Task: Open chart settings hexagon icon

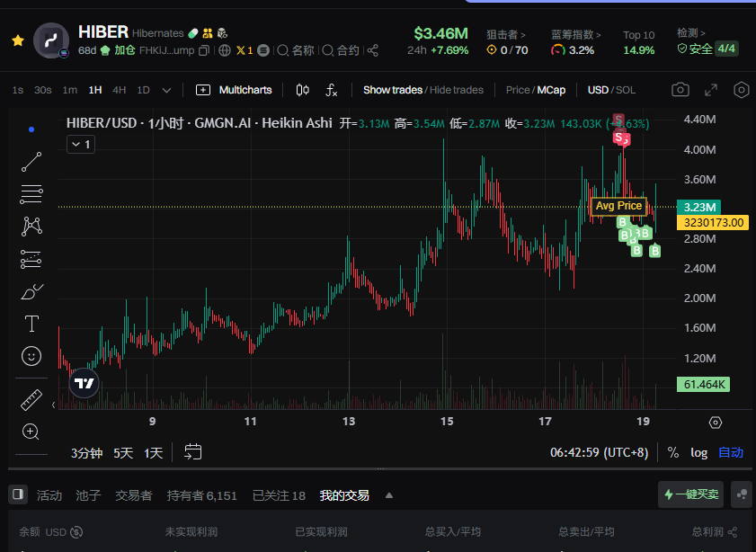Action: tap(741, 90)
